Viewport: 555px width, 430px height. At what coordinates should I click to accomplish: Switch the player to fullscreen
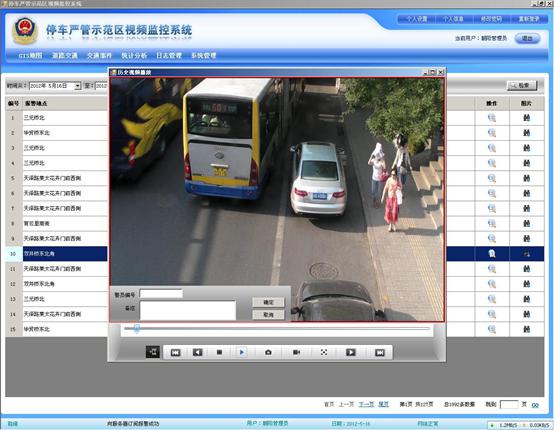click(x=324, y=352)
